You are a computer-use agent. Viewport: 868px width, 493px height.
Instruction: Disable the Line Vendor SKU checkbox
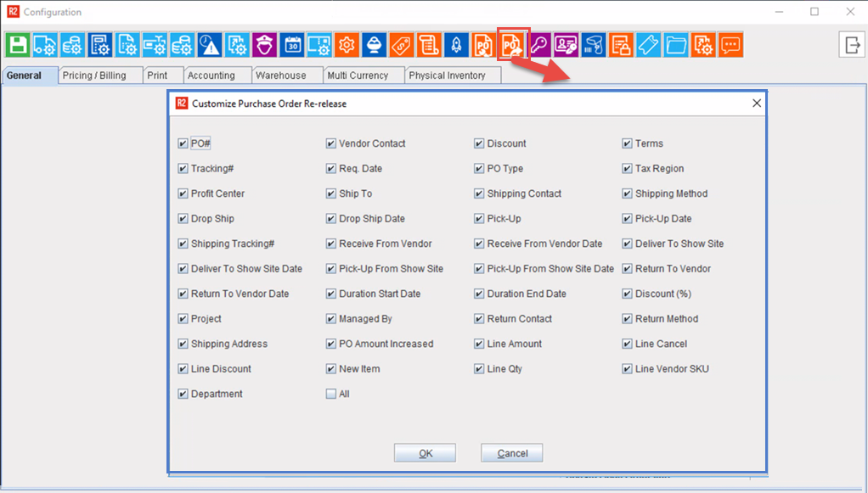click(627, 369)
